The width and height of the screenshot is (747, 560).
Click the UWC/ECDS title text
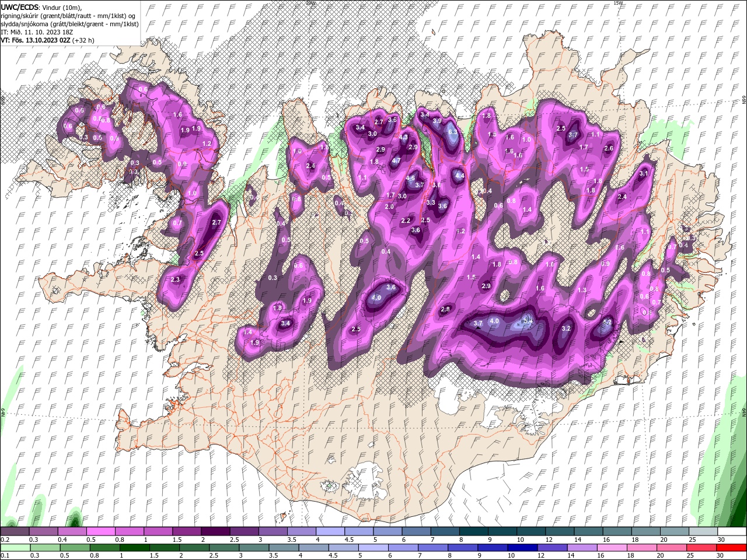coord(19,7)
